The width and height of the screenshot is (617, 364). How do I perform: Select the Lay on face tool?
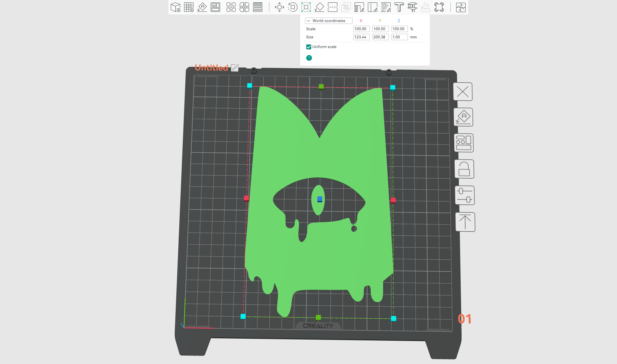click(x=319, y=7)
